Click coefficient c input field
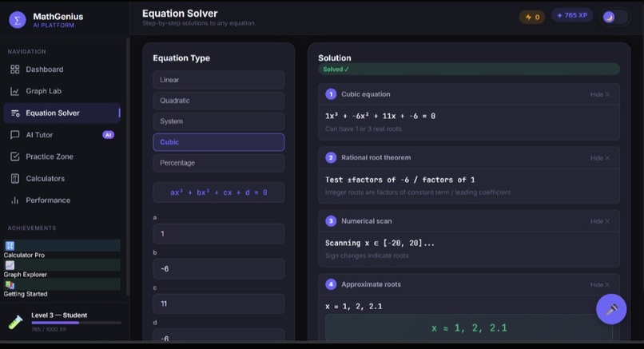Screen dimensions: 644x349 [218, 303]
